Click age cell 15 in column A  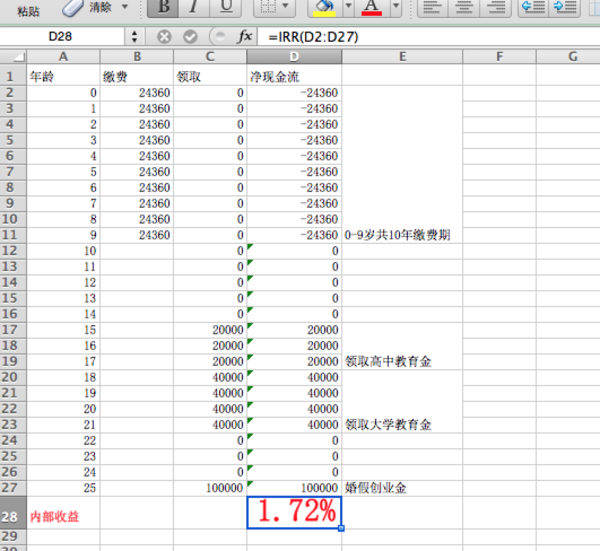pyautogui.click(x=63, y=330)
